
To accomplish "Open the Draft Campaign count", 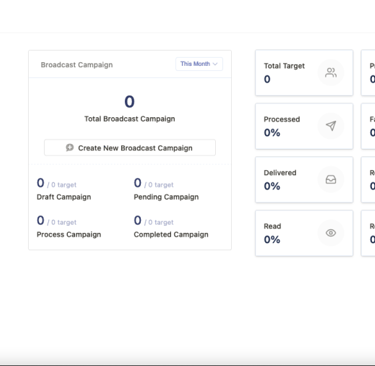I will (40, 183).
